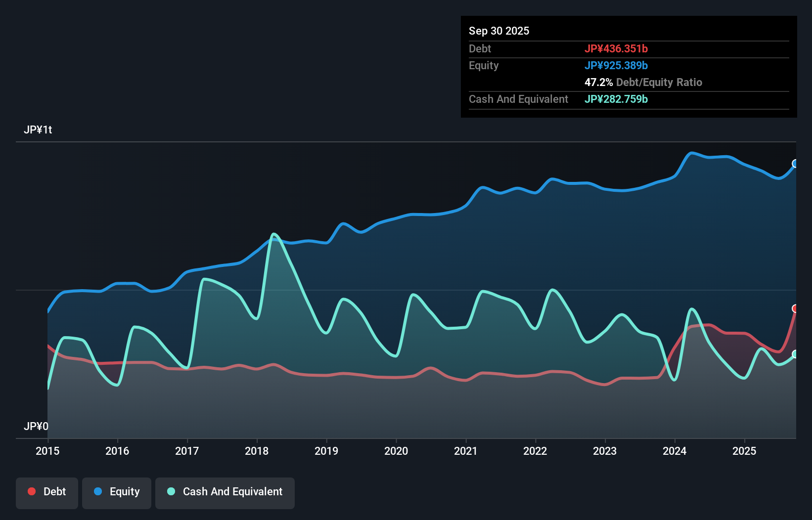The height and width of the screenshot is (520, 812).
Task: Select the red Debt endpoint marker on the chart
Action: pos(795,308)
